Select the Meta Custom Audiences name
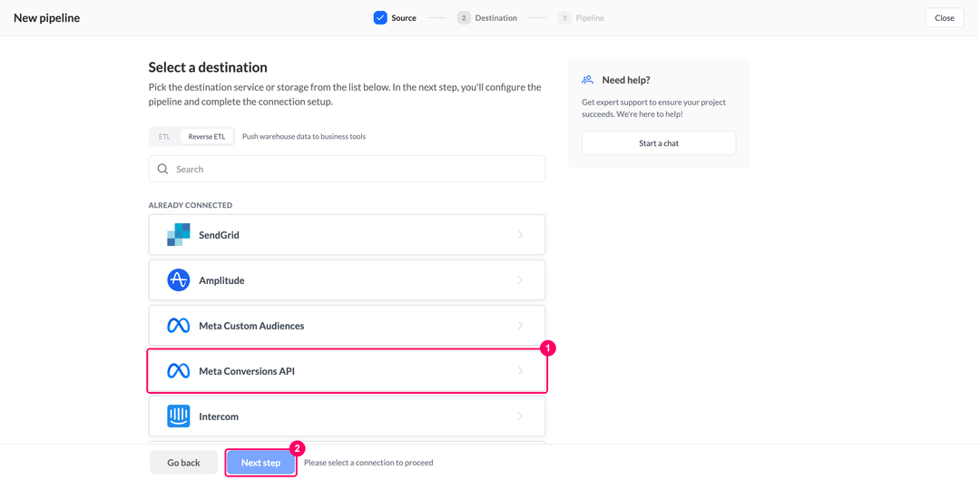This screenshot has height=480, width=980. click(251, 326)
